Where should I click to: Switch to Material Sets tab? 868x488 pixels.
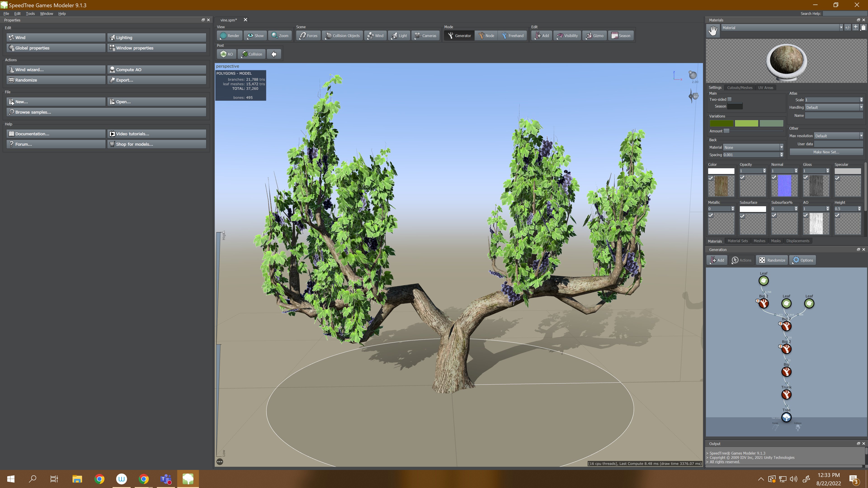tap(738, 241)
